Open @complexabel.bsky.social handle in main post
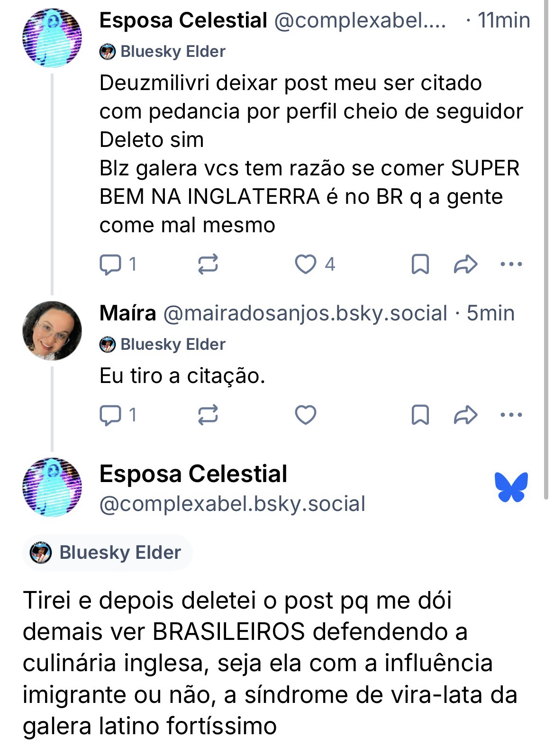 click(232, 504)
